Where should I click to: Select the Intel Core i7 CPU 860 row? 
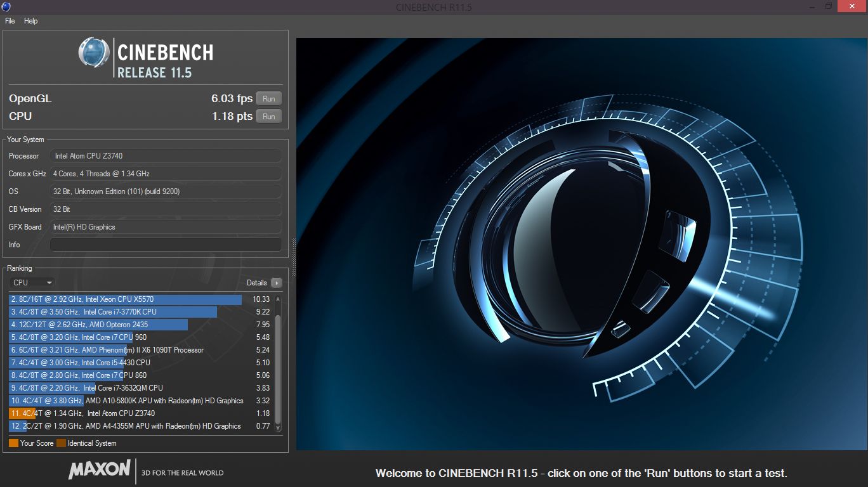tap(140, 375)
